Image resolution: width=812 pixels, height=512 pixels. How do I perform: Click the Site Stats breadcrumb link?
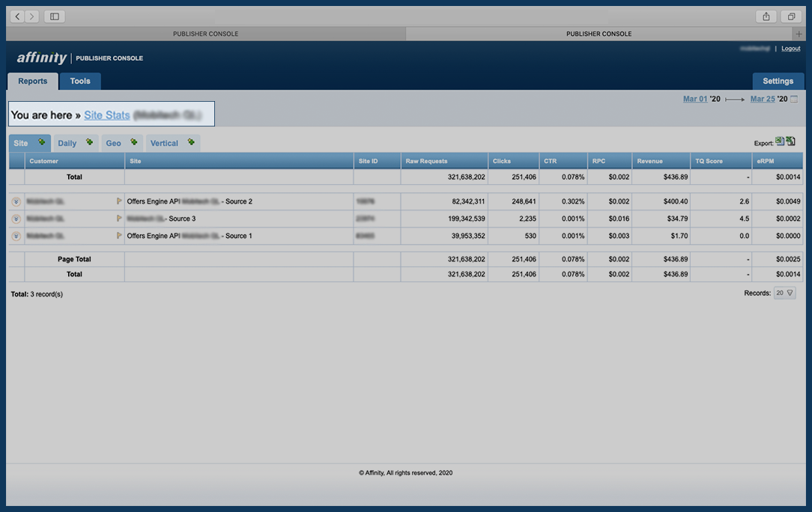pos(107,115)
